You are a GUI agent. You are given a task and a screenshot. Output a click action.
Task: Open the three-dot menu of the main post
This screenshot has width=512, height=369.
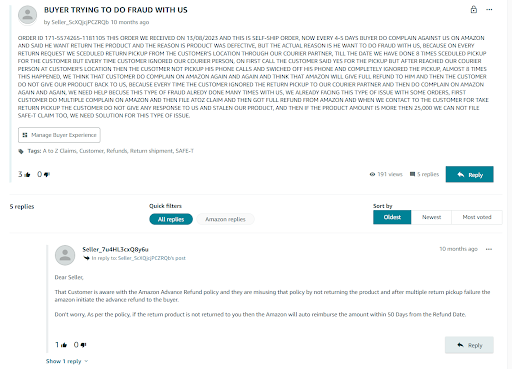(489, 10)
